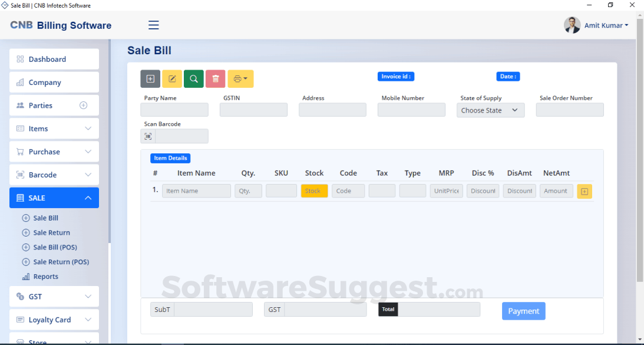644x345 pixels.
Task: Click the hamburger menu icon
Action: coord(154,25)
